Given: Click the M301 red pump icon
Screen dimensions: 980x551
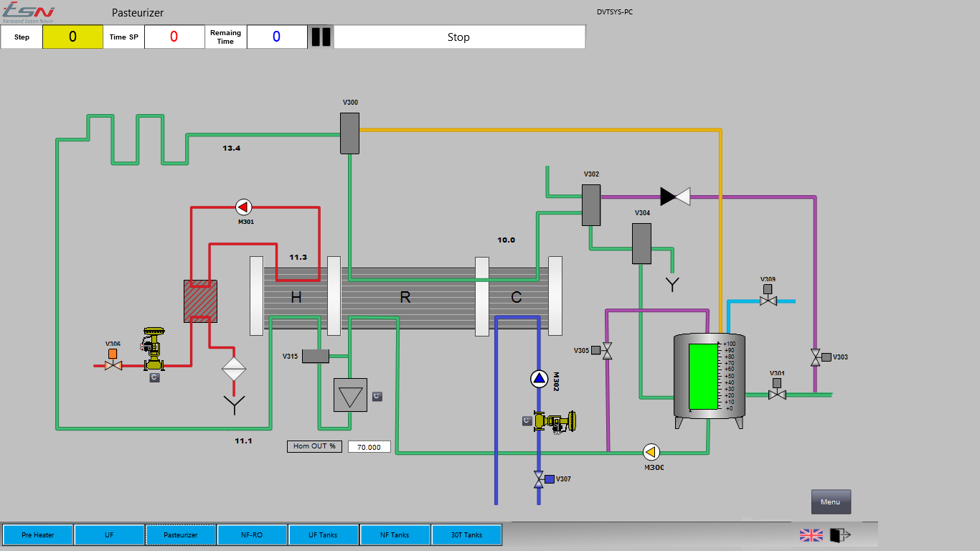Looking at the screenshot, I should coord(244,207).
